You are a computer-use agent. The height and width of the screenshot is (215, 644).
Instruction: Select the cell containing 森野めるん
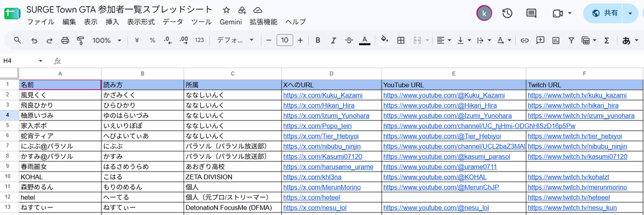click(x=60, y=187)
